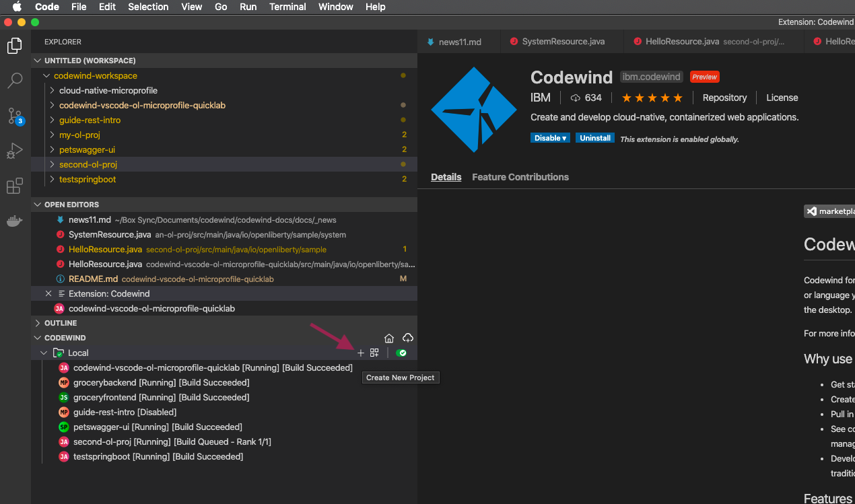Toggle the Local Codewind started switch

point(401,353)
